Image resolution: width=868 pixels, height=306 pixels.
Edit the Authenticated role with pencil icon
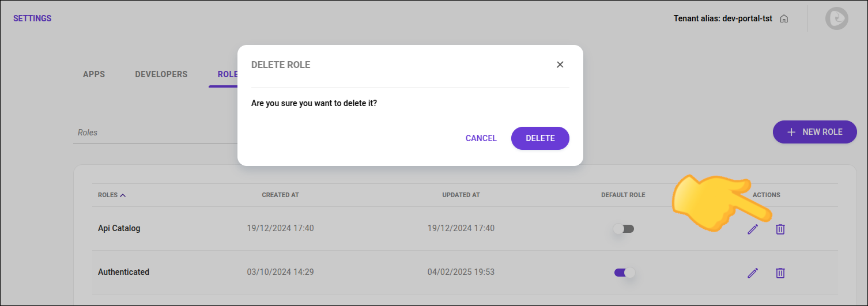point(752,273)
